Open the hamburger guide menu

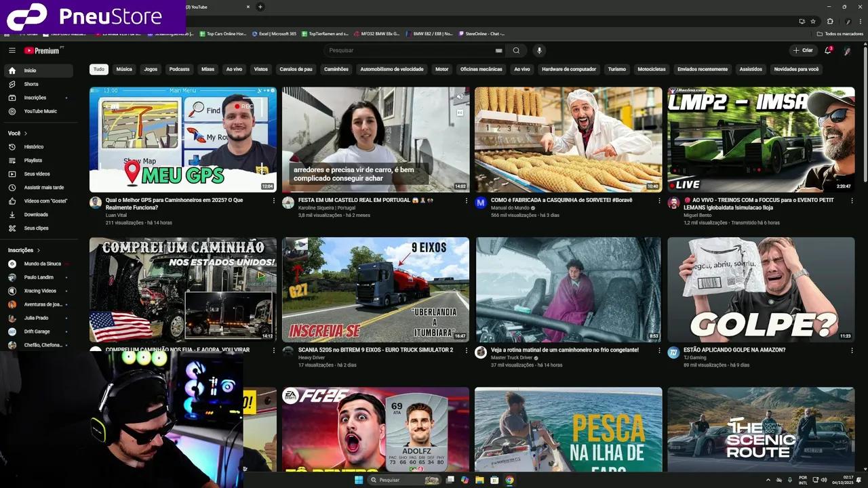point(12,50)
